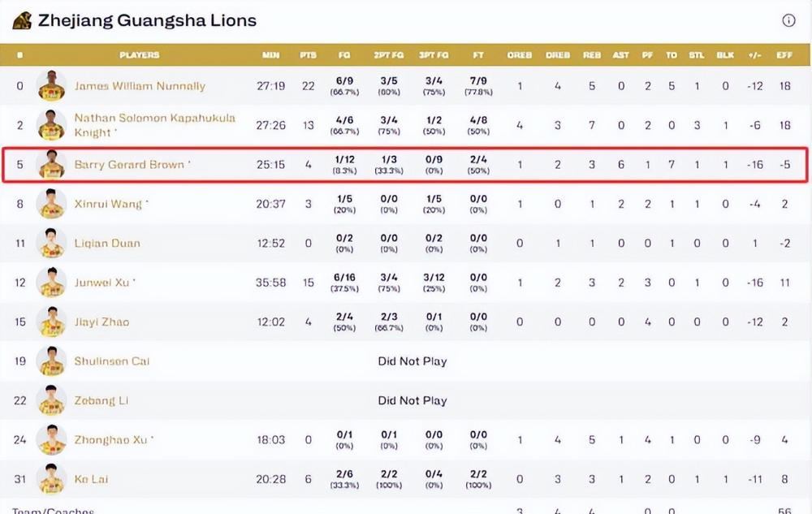Sort table by 3PT FG column header
Screen dimensions: 812x514
434,55
